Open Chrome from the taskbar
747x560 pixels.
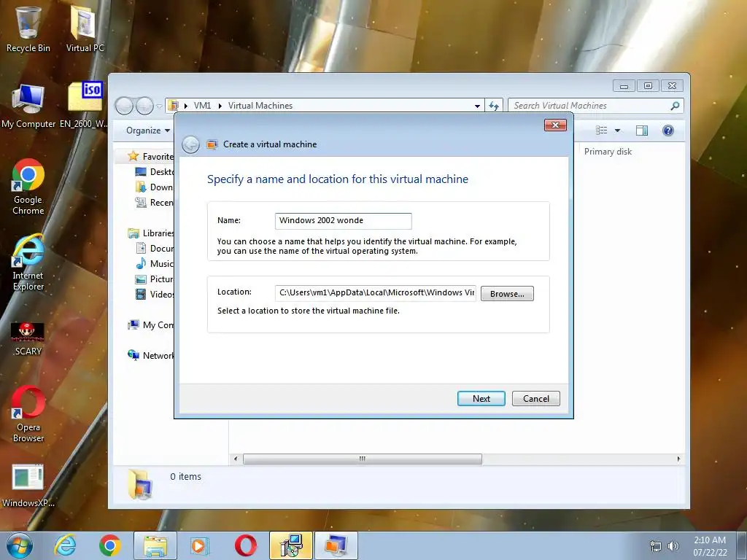(110, 545)
